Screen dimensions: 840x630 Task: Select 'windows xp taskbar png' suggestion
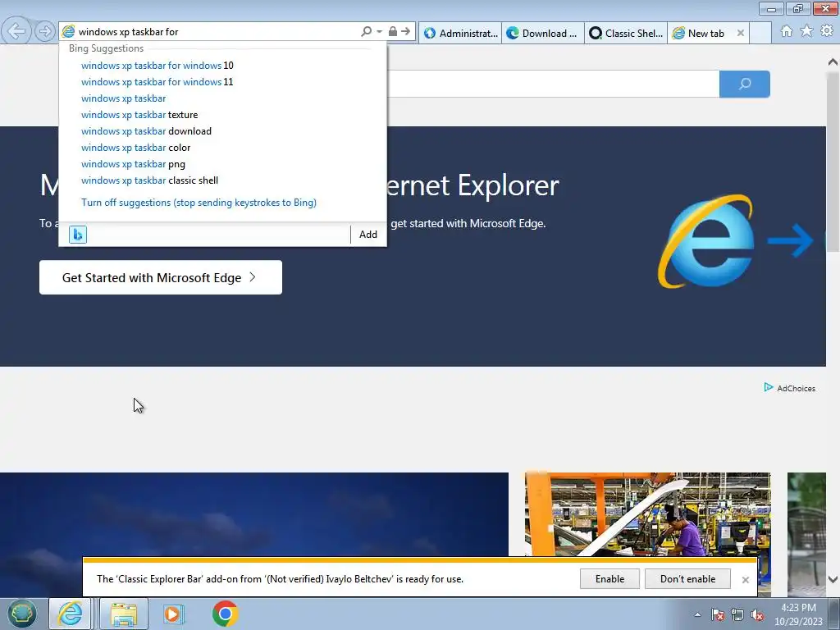click(x=133, y=164)
